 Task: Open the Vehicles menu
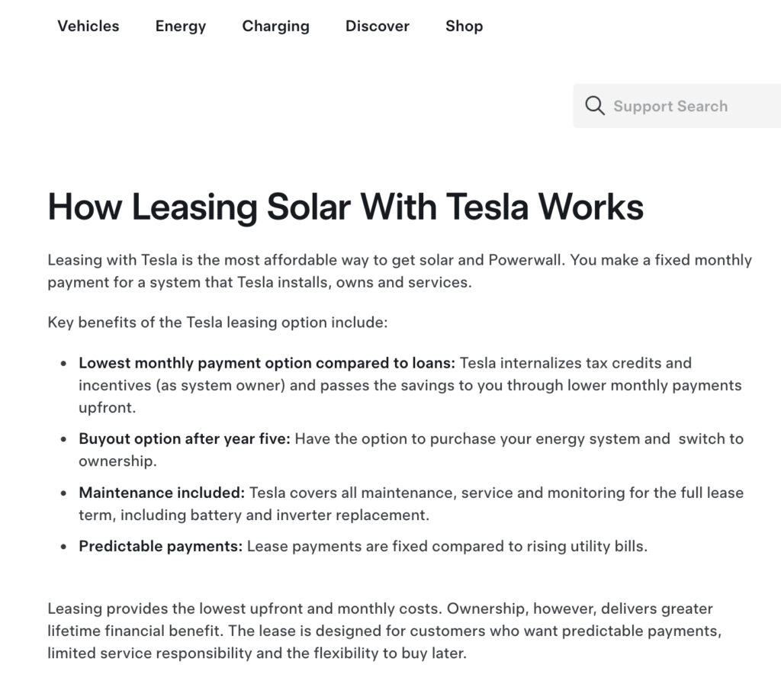click(x=88, y=26)
